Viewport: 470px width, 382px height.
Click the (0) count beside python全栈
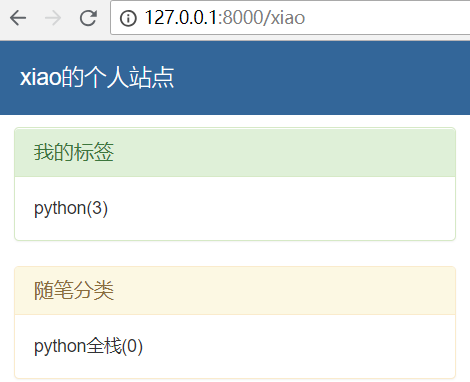click(x=132, y=346)
